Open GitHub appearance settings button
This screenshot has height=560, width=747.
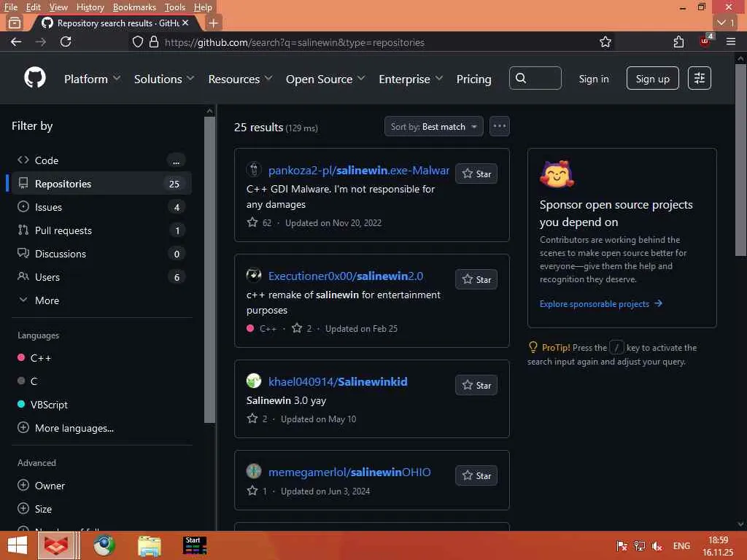[700, 78]
